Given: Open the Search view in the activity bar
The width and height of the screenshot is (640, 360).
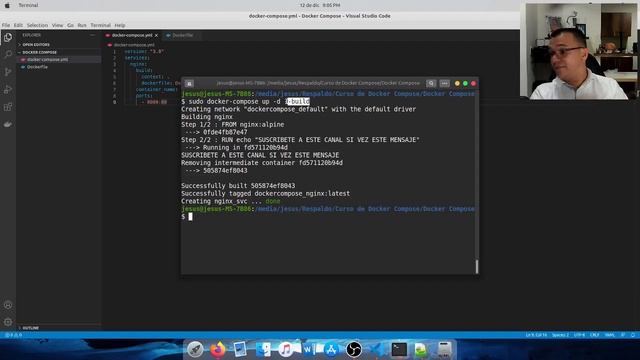Looking at the screenshot, I should tap(8, 54).
